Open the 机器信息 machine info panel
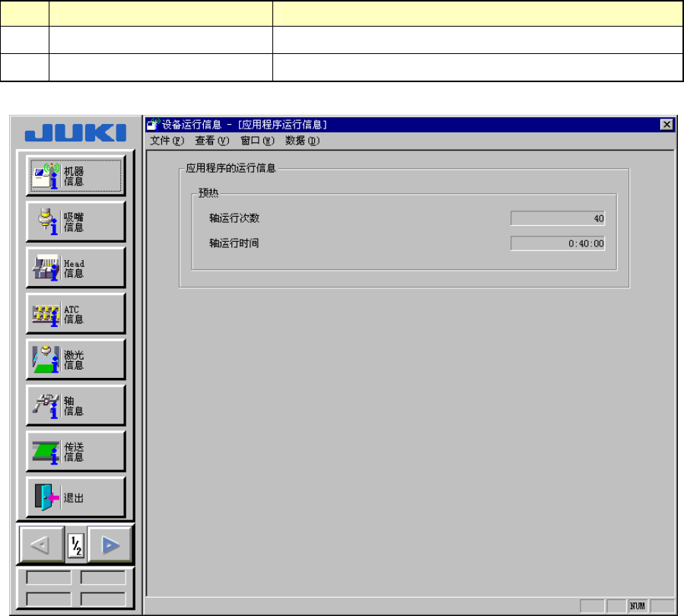684x616 pixels. (76, 176)
